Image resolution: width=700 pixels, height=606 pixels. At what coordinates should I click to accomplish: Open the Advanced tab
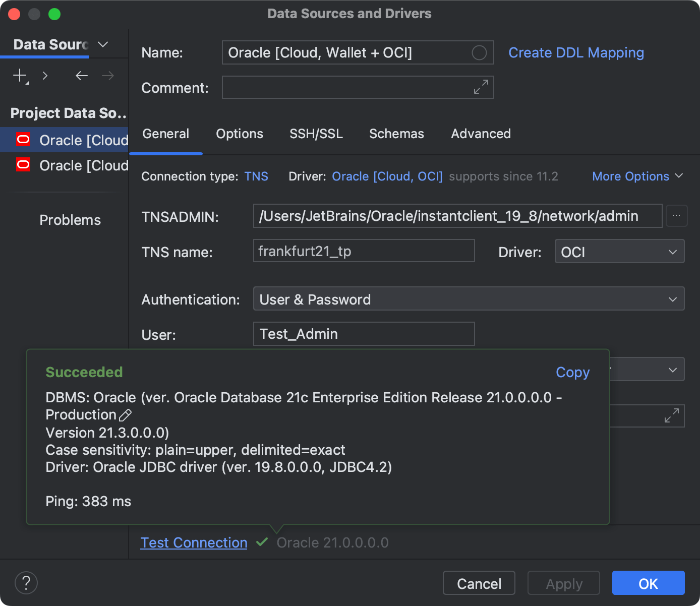click(x=481, y=134)
